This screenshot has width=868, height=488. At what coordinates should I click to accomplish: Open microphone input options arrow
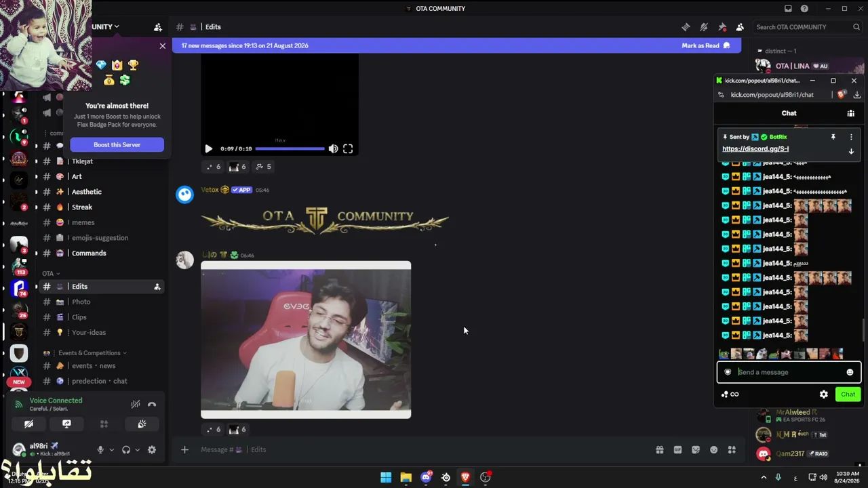click(x=112, y=450)
